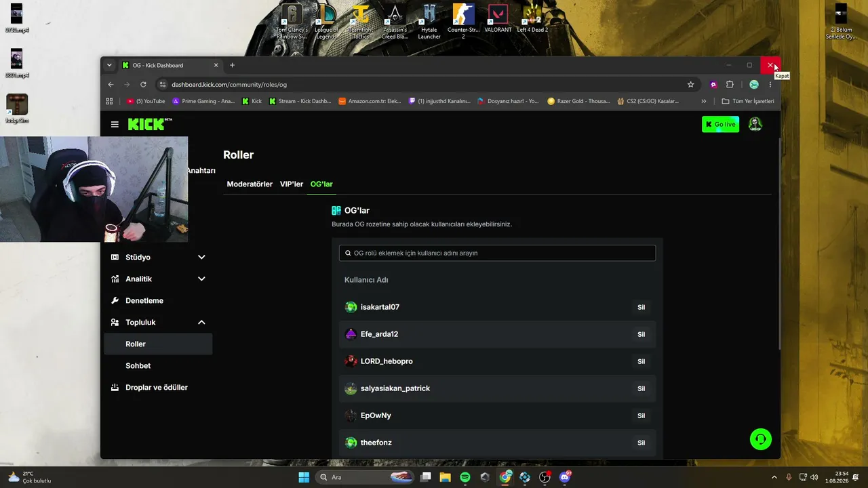Screen dimensions: 868x488
Task: Open the YouTube bookmark
Action: (x=146, y=101)
